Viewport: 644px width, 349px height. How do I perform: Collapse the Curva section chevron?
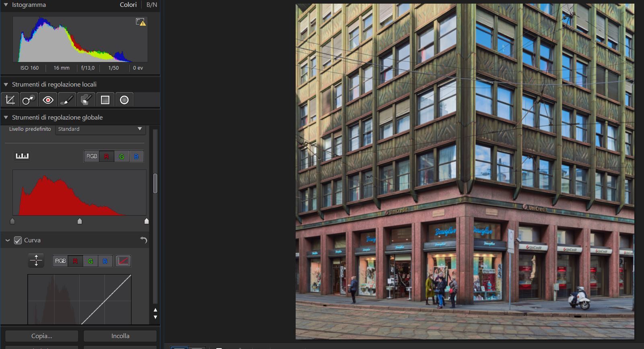pyautogui.click(x=8, y=240)
